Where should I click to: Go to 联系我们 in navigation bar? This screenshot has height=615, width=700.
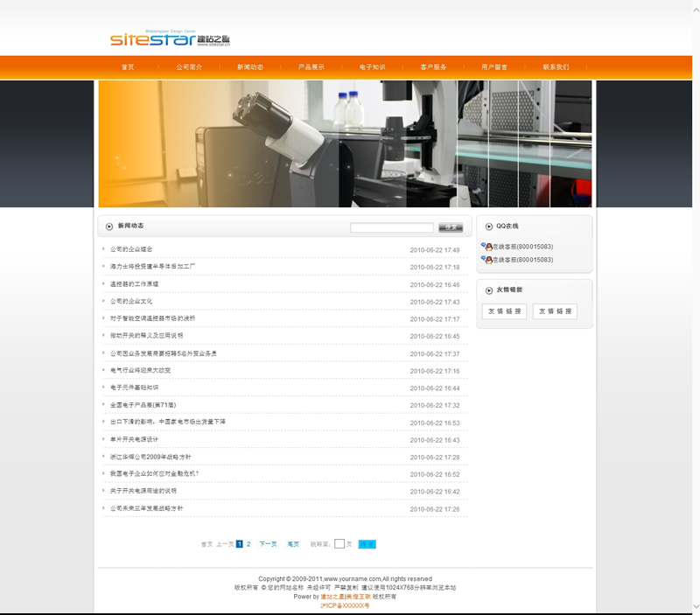pyautogui.click(x=555, y=67)
